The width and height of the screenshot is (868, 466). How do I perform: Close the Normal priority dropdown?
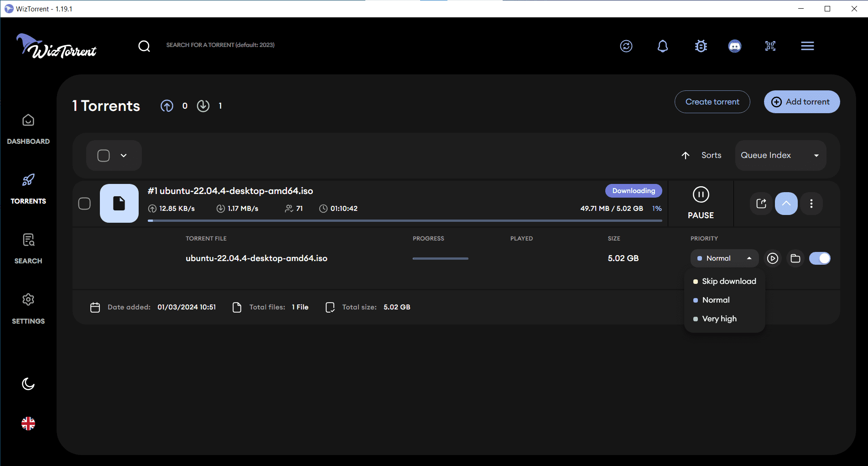click(724, 258)
